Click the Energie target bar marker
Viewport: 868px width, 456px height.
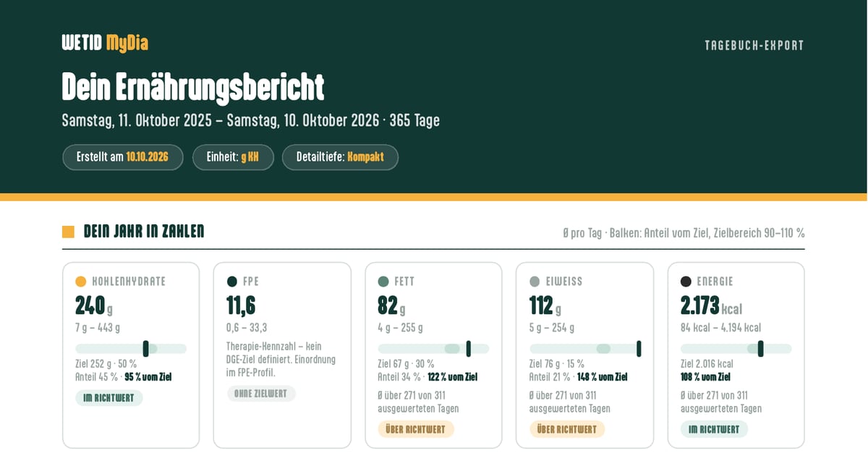click(760, 349)
